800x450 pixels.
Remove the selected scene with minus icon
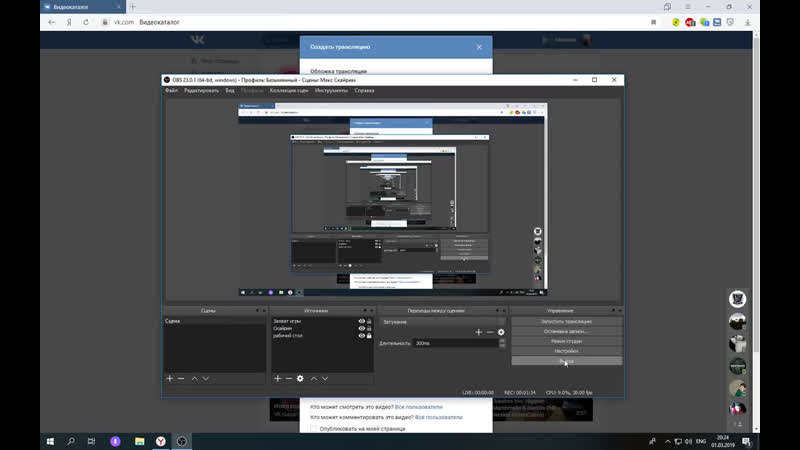click(181, 379)
